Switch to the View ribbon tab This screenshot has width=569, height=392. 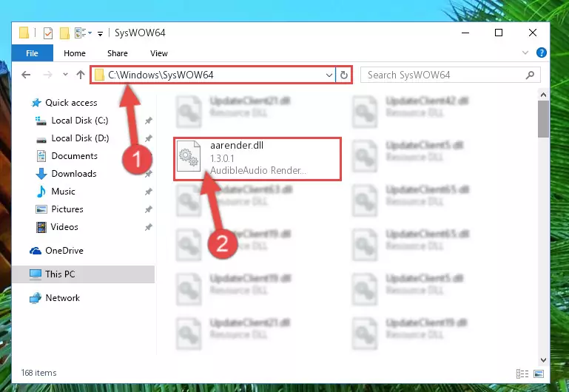[x=159, y=53]
